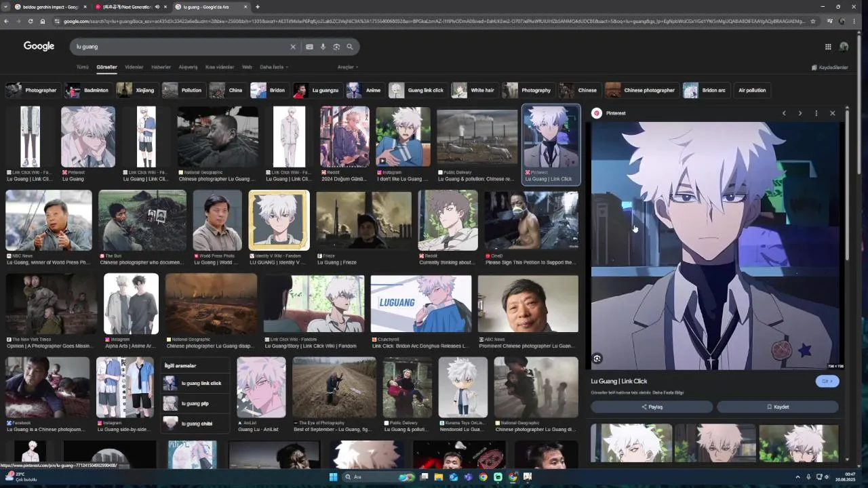The height and width of the screenshot is (488, 868).
Task: Open the browser home page button
Action: click(x=43, y=21)
